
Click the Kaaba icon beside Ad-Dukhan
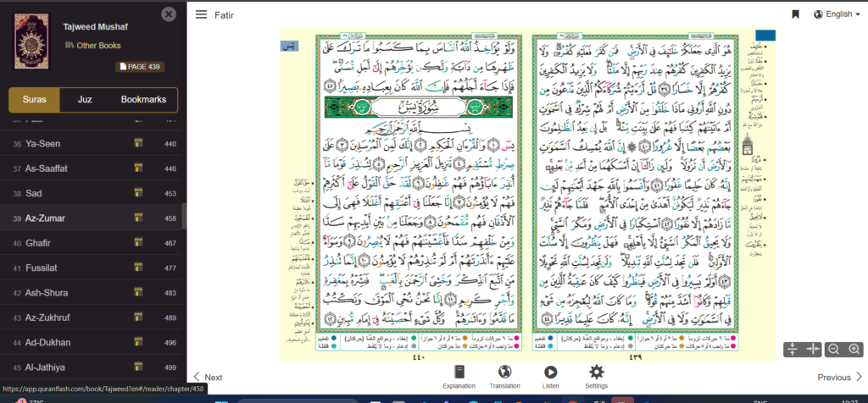[138, 343]
